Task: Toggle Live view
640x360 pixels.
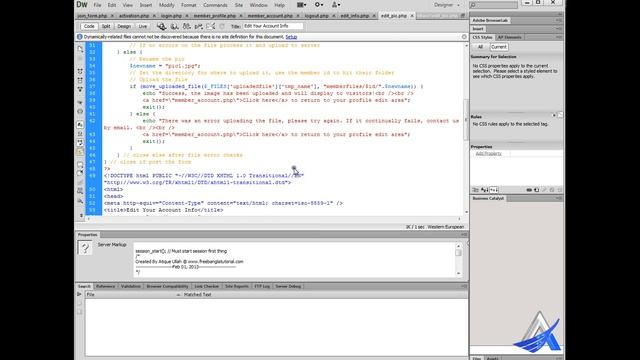Action: coord(142,26)
